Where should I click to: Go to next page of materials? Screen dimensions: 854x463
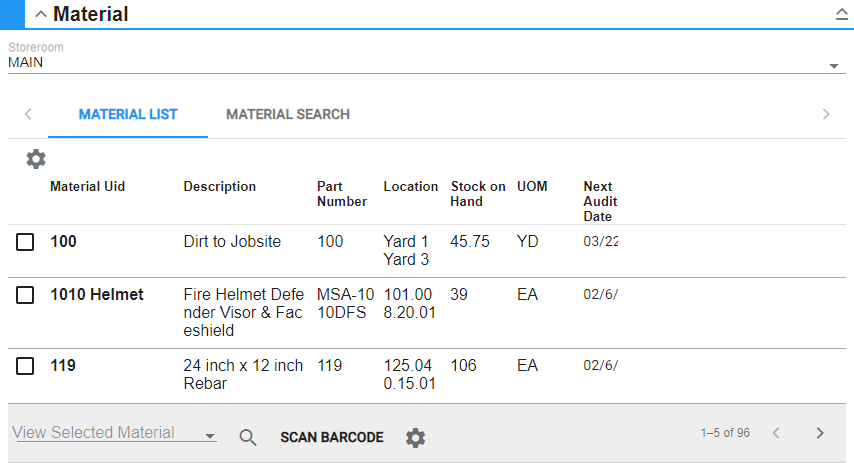tap(820, 433)
